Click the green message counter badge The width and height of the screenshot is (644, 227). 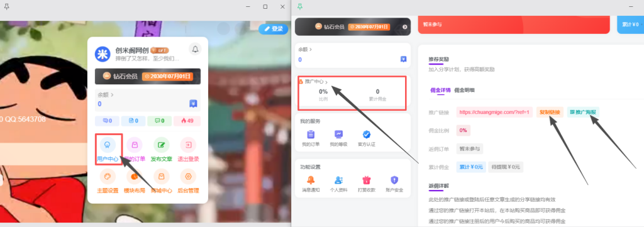pos(160,121)
